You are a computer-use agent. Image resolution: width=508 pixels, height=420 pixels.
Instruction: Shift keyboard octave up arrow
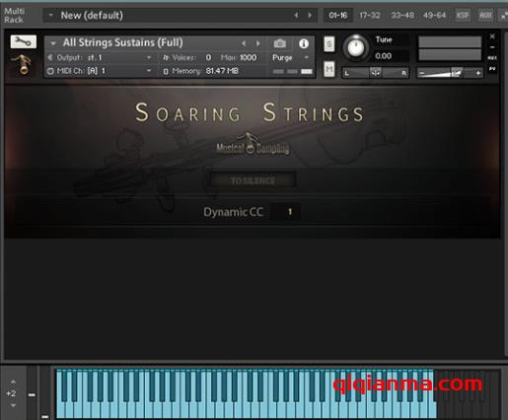click(13, 382)
